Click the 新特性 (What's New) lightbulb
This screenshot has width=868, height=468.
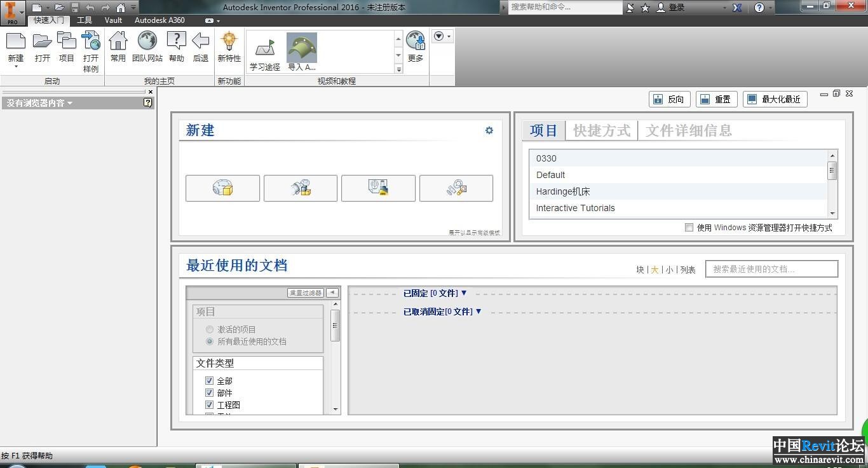point(229,41)
